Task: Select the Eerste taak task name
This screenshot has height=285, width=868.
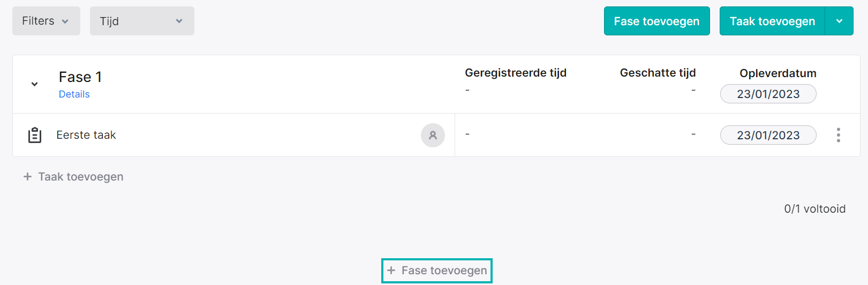Action: tap(86, 135)
